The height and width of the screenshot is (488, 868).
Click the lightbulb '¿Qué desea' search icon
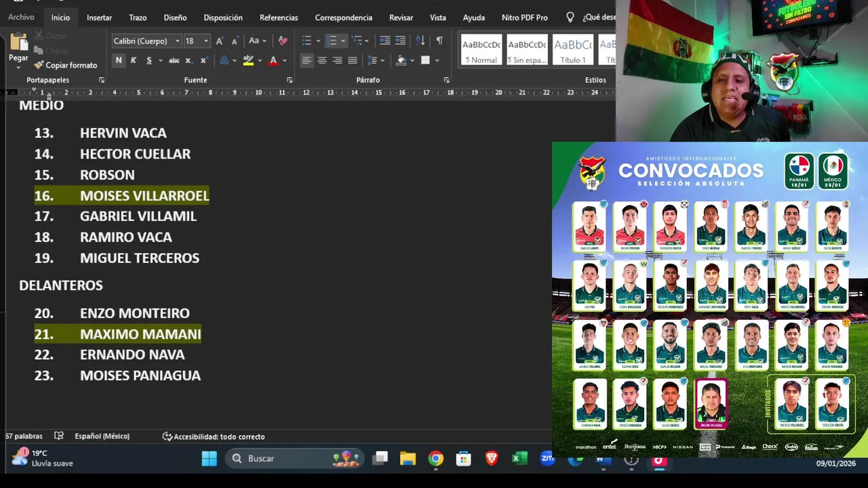(570, 18)
